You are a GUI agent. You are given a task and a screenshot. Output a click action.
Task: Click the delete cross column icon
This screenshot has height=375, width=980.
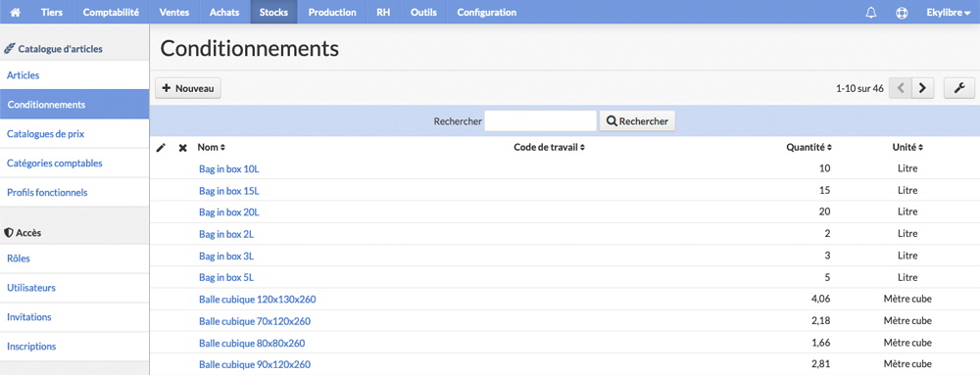click(182, 148)
